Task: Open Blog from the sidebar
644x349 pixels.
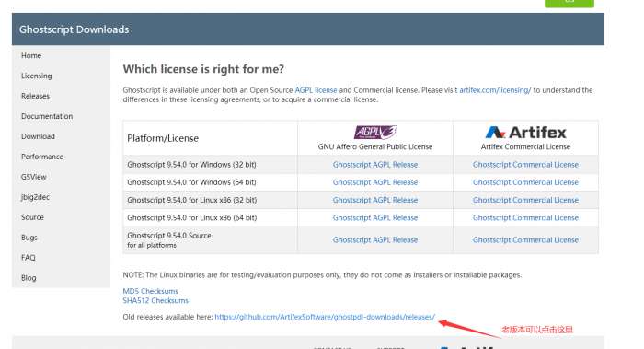Action: [29, 278]
